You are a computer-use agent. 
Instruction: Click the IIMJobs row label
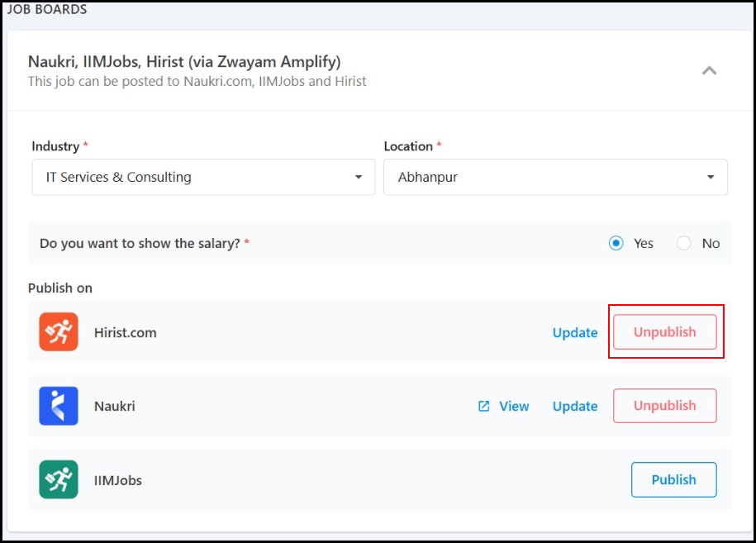118,480
